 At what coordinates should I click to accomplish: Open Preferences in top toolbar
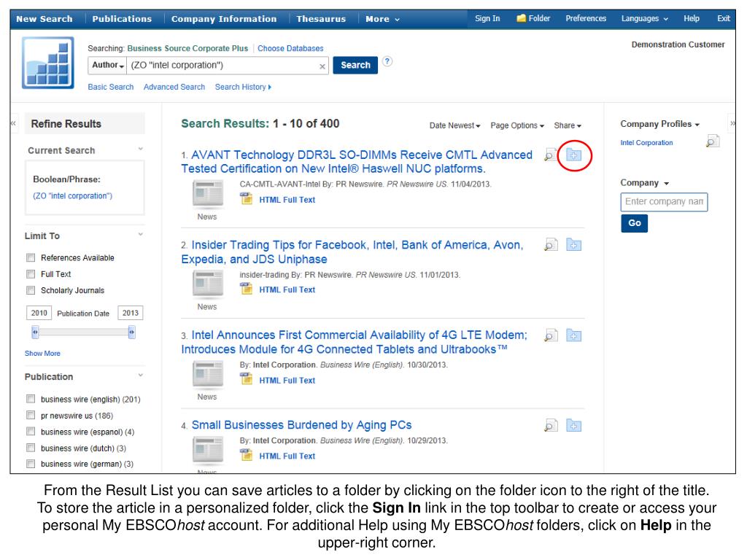pyautogui.click(x=586, y=18)
